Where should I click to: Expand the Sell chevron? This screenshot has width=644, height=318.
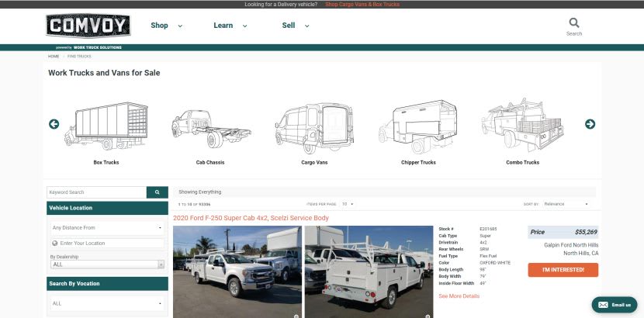coord(306,26)
